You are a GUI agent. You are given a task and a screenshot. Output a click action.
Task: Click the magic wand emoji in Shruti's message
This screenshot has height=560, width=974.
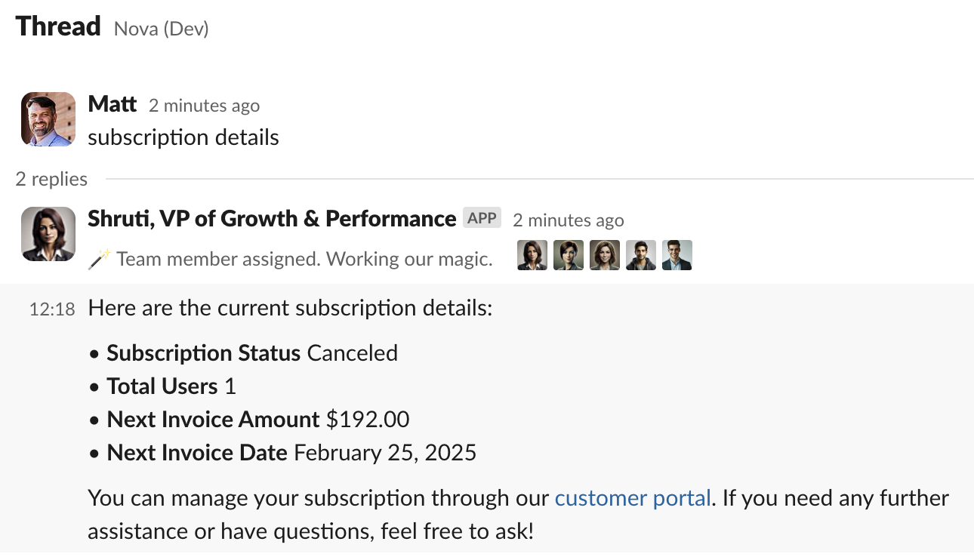point(99,257)
